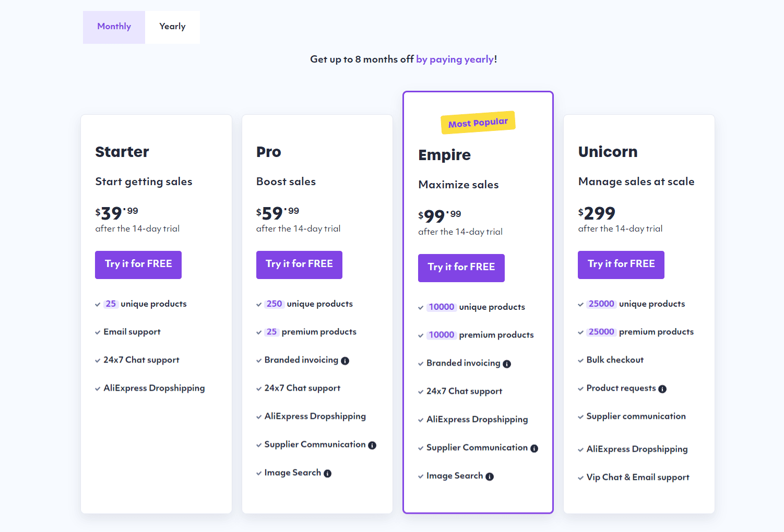Viewport: 784px width, 532px height.
Task: Start the free trial for Starter
Action: (x=138, y=264)
